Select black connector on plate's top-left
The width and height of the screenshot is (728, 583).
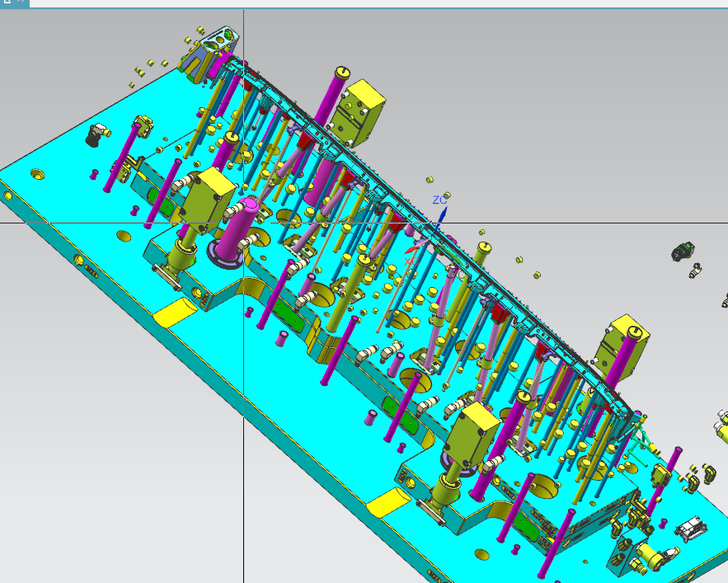pos(96,134)
